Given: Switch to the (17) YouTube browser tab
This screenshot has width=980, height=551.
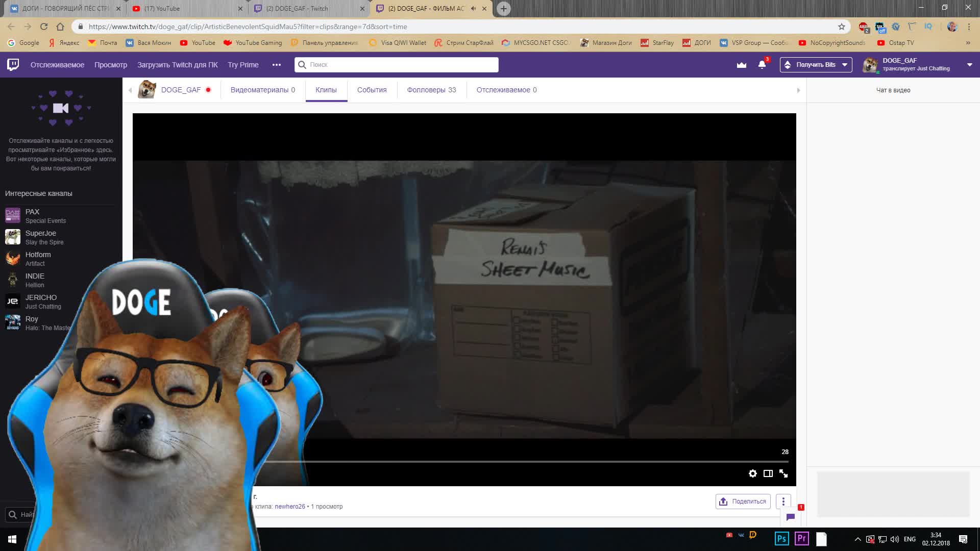Looking at the screenshot, I should (186, 8).
